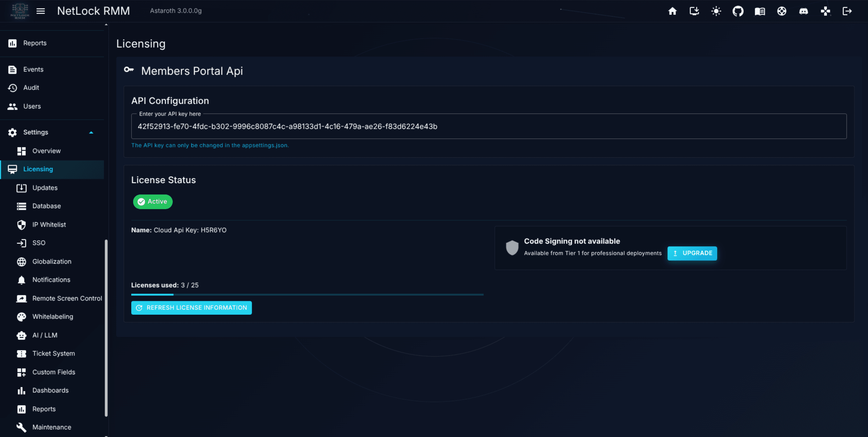This screenshot has height=437, width=868.
Task: Open Audit in the sidebar
Action: 52,88
